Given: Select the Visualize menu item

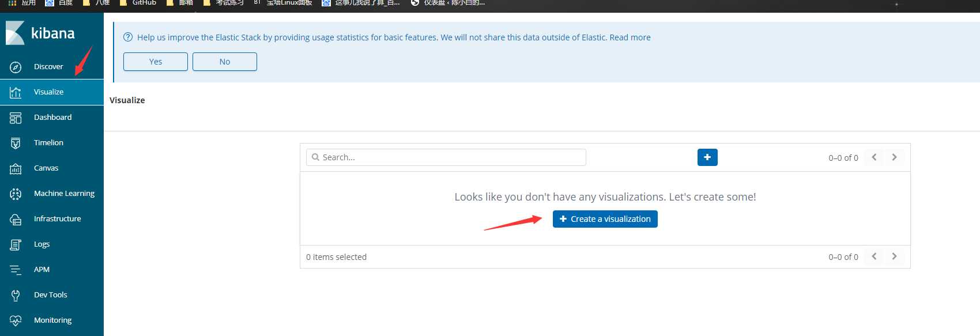Looking at the screenshot, I should coord(48,92).
